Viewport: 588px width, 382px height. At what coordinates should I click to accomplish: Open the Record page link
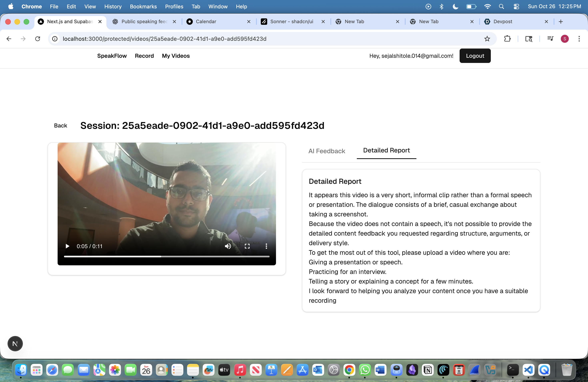click(144, 56)
